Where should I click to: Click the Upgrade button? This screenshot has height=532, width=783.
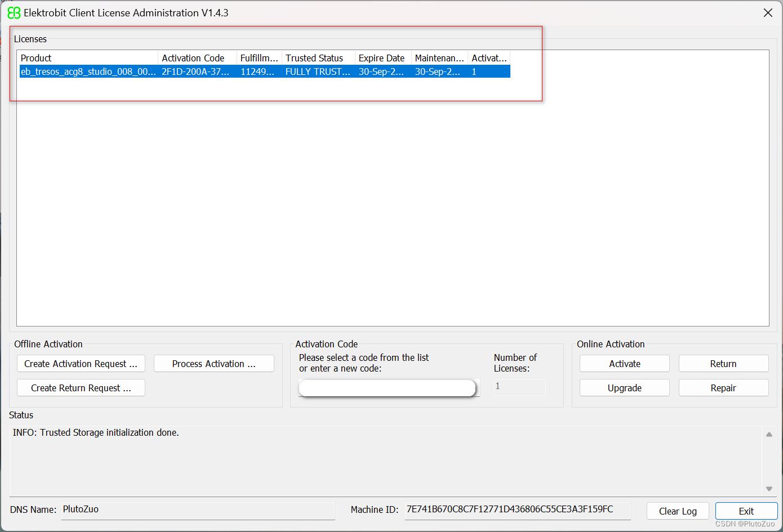point(625,388)
